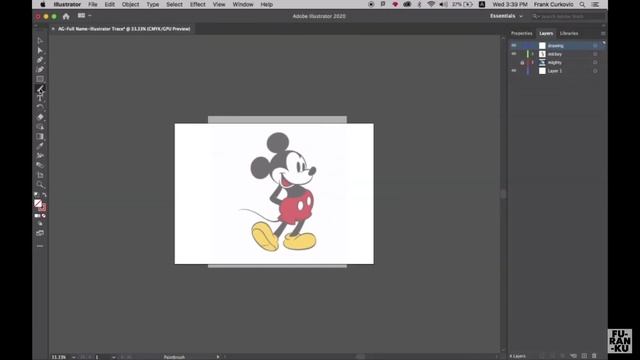The height and width of the screenshot is (360, 640).
Task: Open the Object menu
Action: tap(130, 4)
